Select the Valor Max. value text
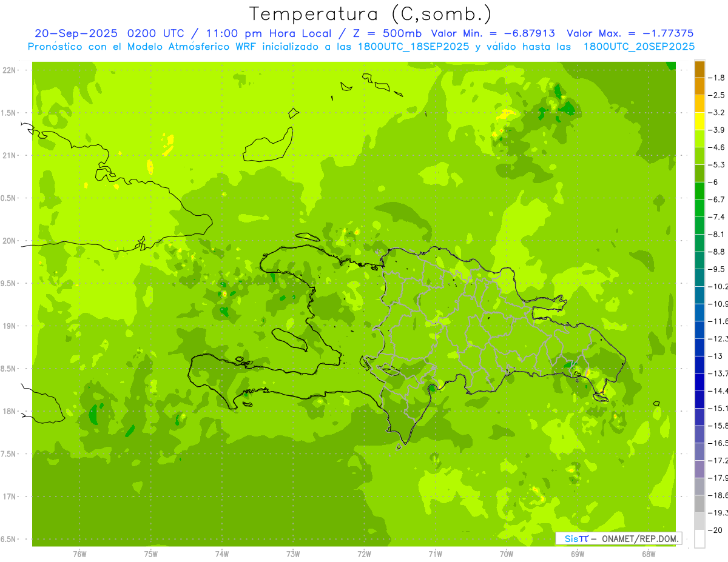The width and height of the screenshot is (728, 562). click(x=630, y=33)
